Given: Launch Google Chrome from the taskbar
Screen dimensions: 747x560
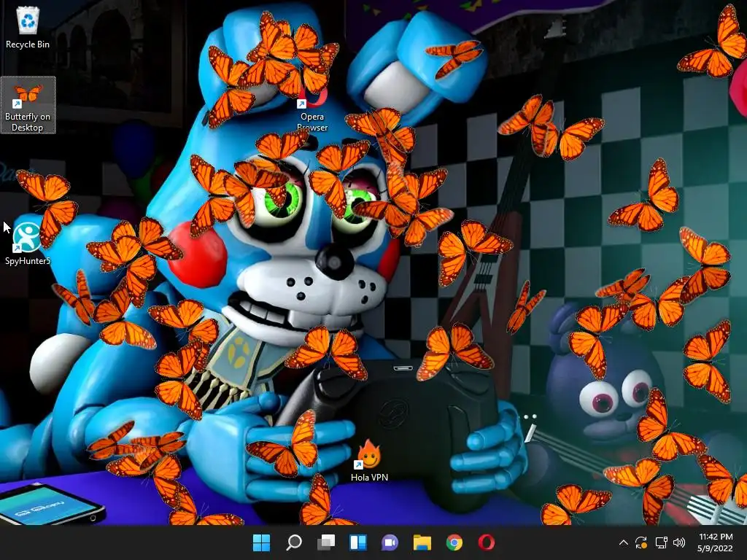Looking at the screenshot, I should pyautogui.click(x=454, y=542).
